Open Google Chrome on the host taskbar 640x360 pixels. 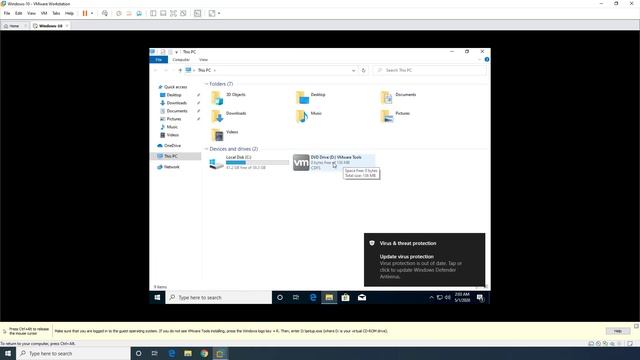click(204, 353)
